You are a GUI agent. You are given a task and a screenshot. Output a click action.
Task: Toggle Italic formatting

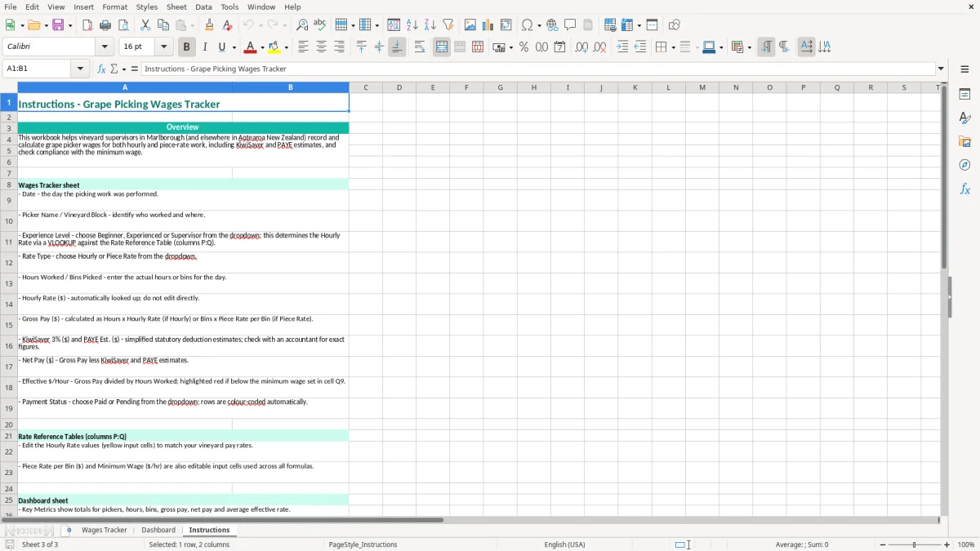204,47
